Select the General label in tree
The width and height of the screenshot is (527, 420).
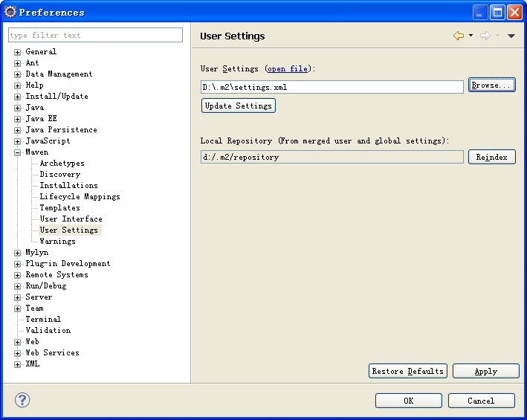[x=41, y=52]
